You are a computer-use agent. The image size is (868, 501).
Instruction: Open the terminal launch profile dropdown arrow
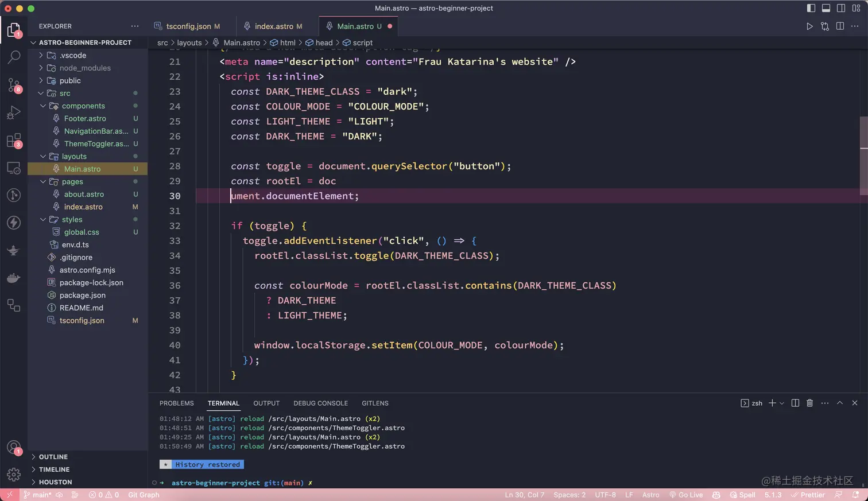[782, 403]
